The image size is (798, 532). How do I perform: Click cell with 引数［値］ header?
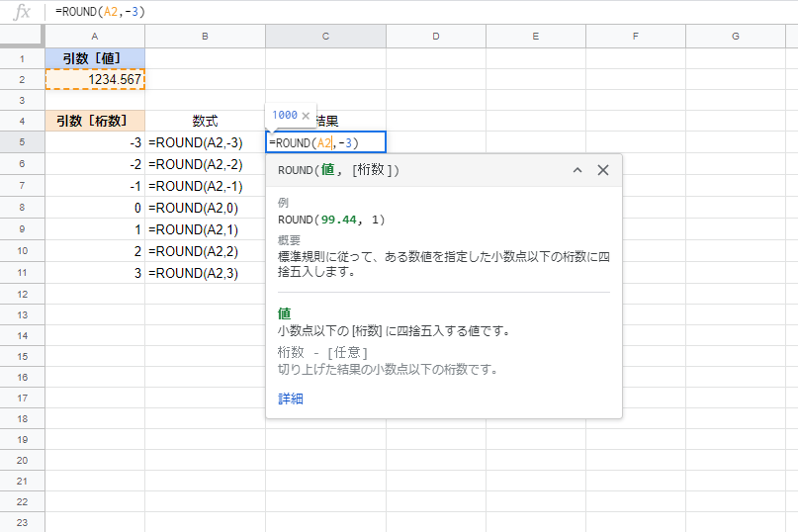[95, 58]
